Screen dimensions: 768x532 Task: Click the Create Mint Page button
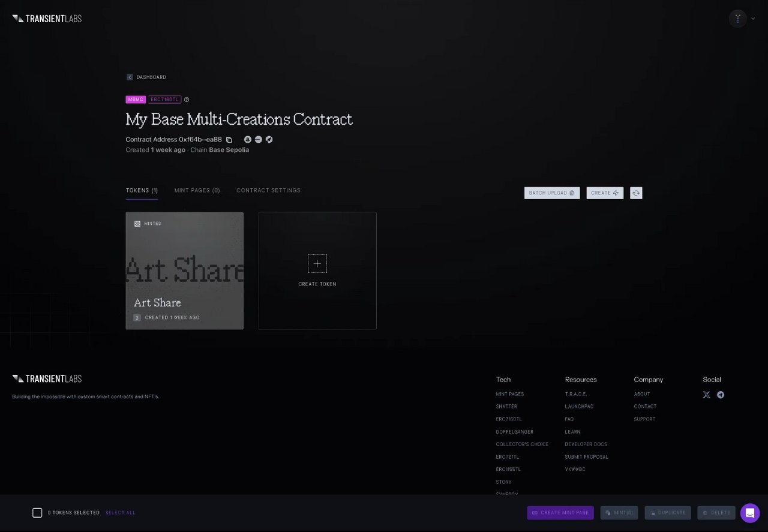click(x=560, y=513)
